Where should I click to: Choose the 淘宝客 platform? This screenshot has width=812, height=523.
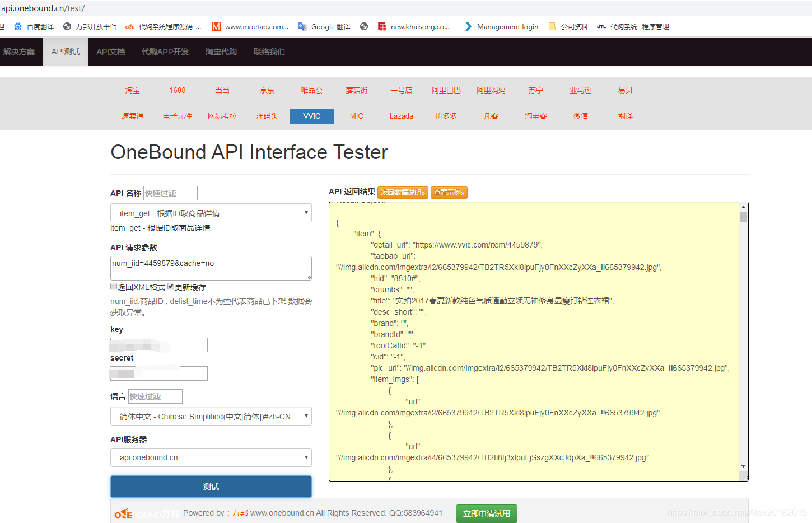[536, 116]
